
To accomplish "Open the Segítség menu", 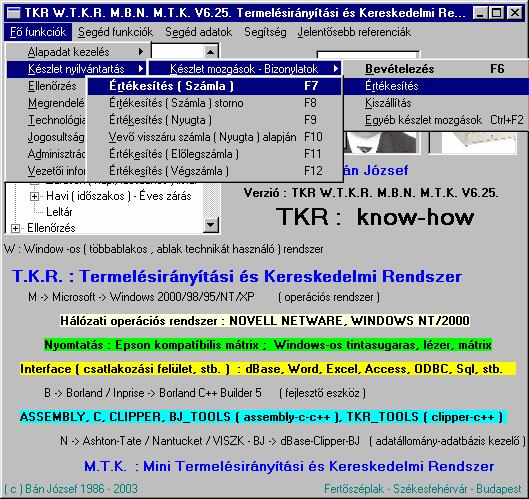I will click(x=265, y=32).
